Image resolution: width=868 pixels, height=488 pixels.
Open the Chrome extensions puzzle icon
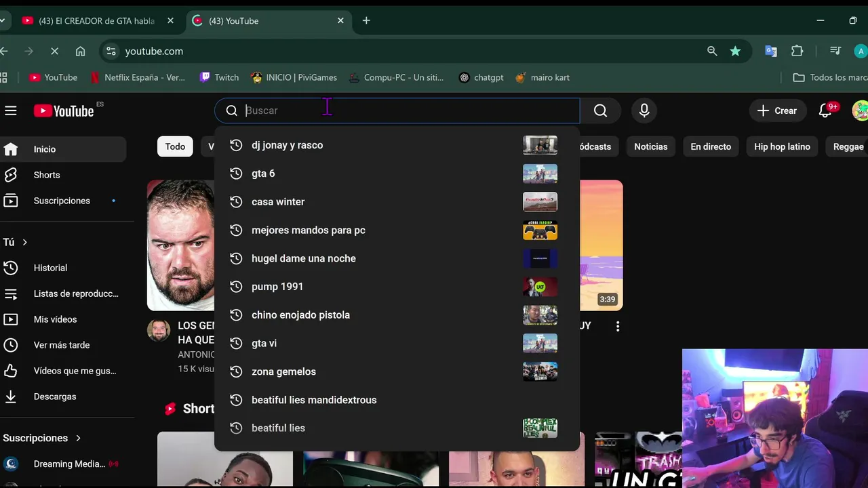(797, 51)
